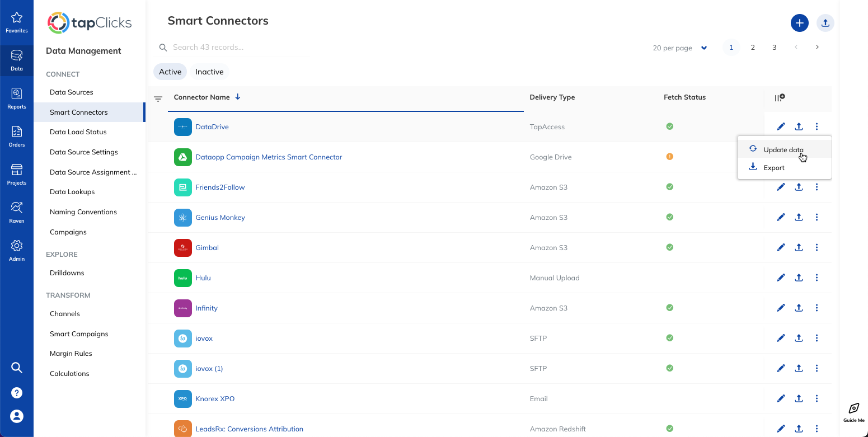Click Genius Monkey logo thumbnail
This screenshot has height=437, width=868.
tap(183, 218)
